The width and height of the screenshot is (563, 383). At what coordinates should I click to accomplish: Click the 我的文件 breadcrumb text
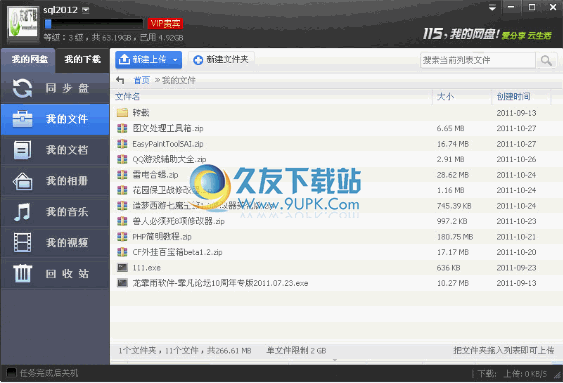pyautogui.click(x=178, y=80)
